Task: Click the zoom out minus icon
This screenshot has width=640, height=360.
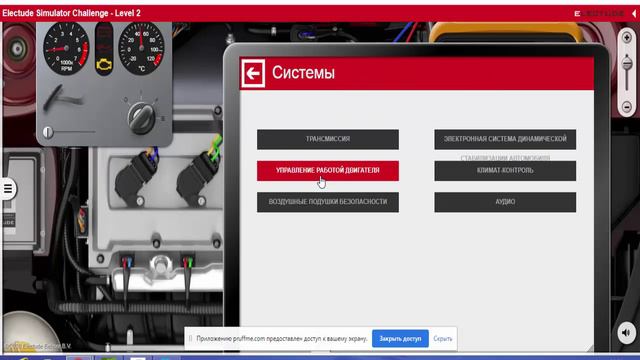Action: click(627, 107)
